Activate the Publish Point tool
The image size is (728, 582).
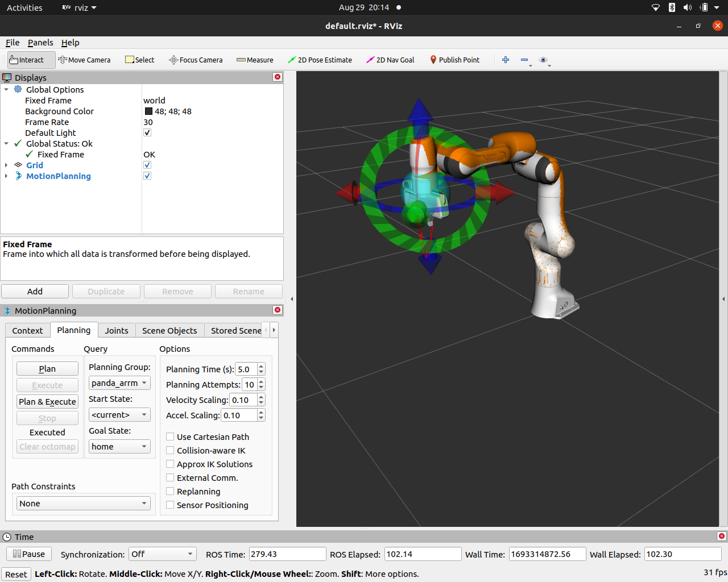454,60
